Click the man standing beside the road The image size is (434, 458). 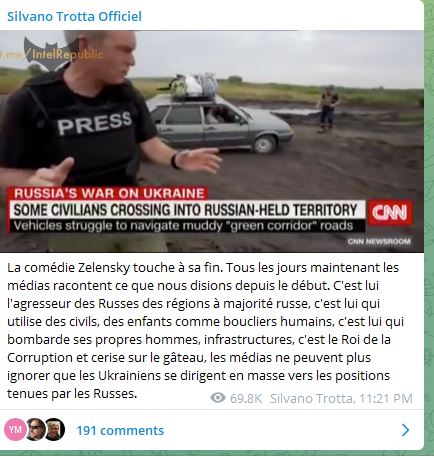tap(327, 109)
